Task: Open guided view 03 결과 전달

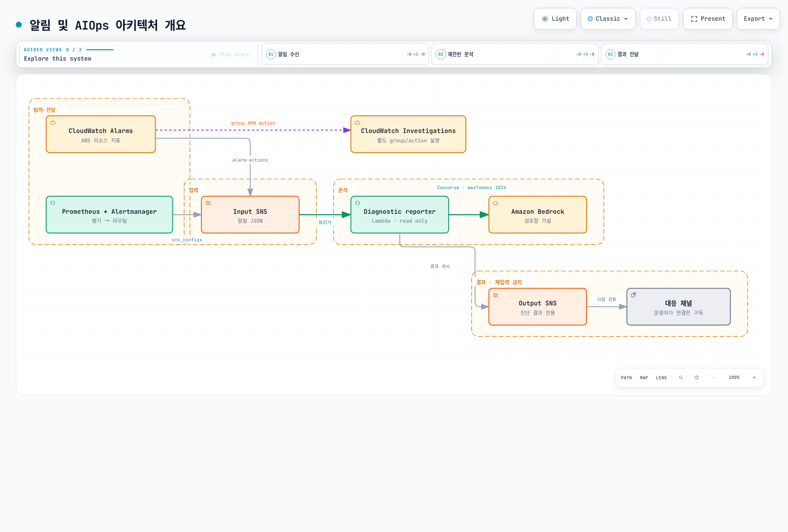Action: (x=685, y=54)
